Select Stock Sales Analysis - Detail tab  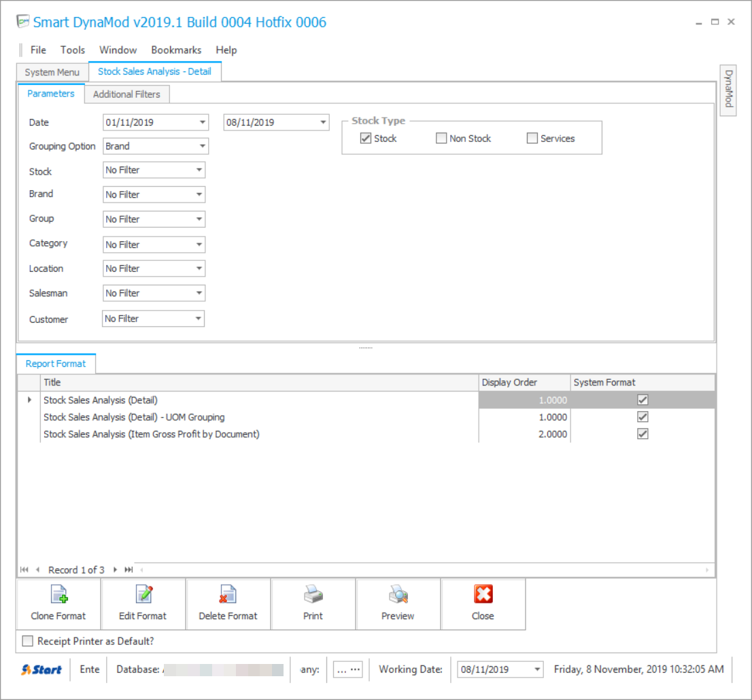click(154, 71)
